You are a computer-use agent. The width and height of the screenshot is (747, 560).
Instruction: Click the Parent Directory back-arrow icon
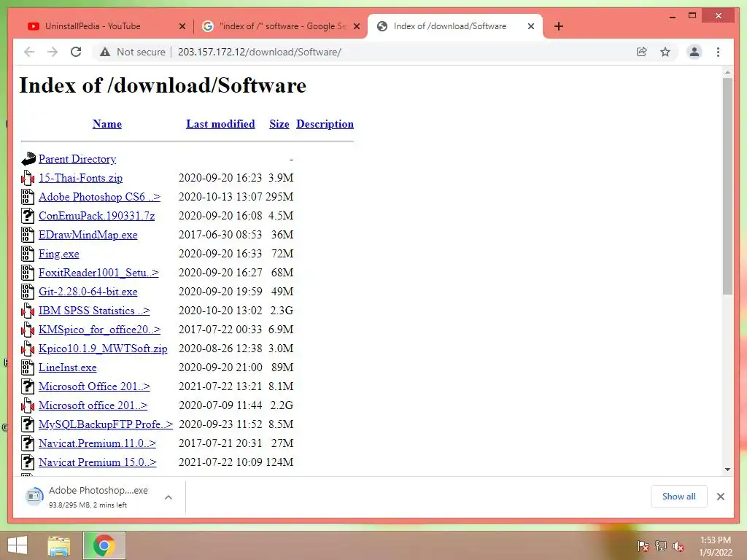[x=28, y=158]
